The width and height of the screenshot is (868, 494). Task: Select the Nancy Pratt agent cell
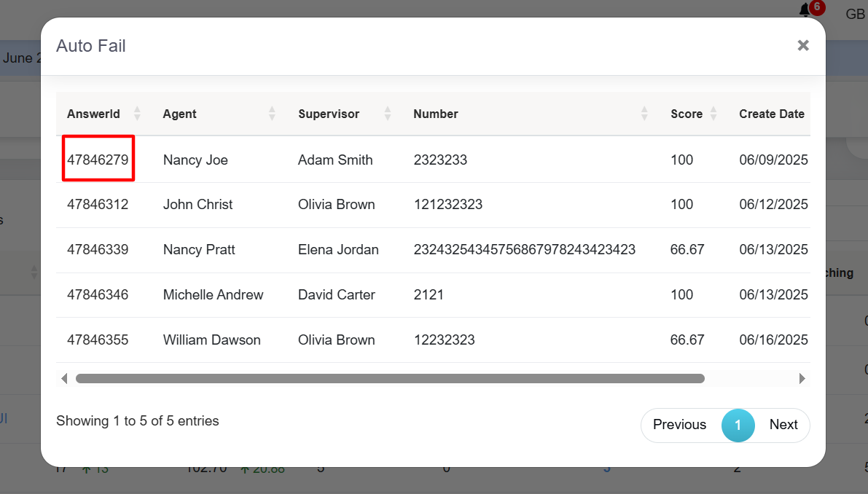(199, 250)
